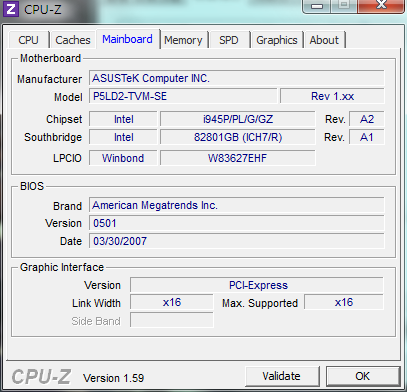
Task: Click the maximize button in title bar
Action: (x=344, y=6)
